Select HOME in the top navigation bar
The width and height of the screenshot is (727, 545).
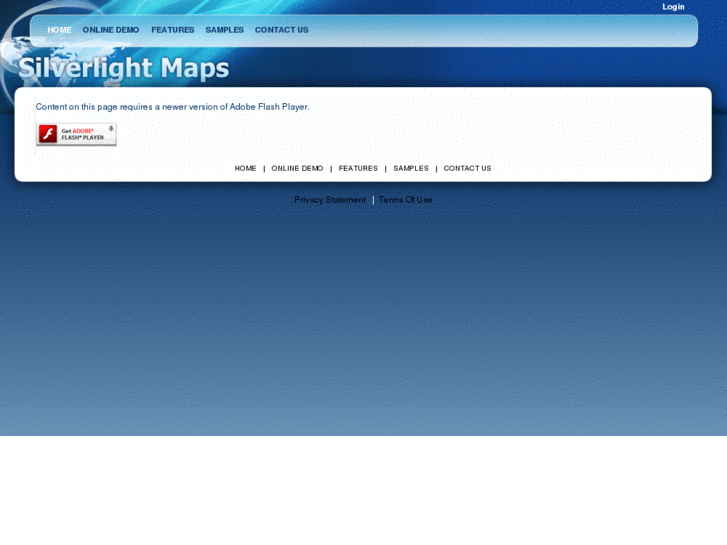59,30
